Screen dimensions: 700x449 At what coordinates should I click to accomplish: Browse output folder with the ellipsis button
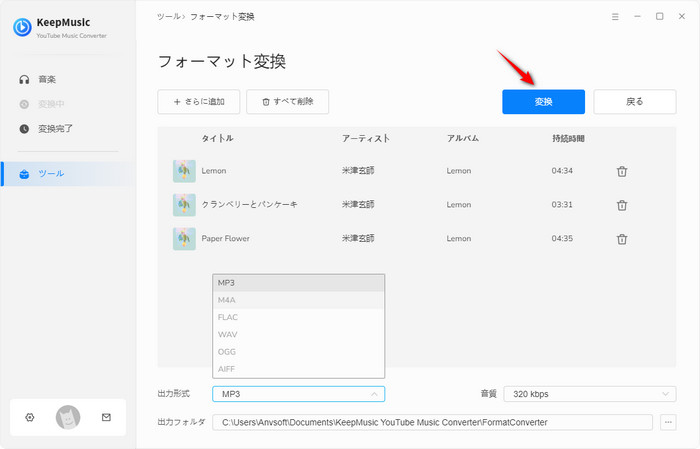668,422
